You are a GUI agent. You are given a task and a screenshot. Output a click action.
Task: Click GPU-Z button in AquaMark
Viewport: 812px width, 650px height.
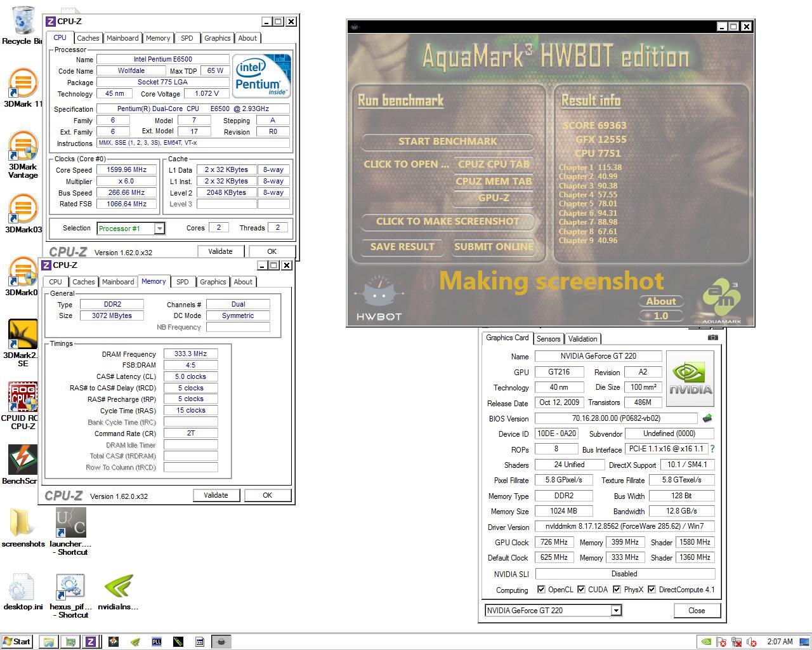(494, 197)
